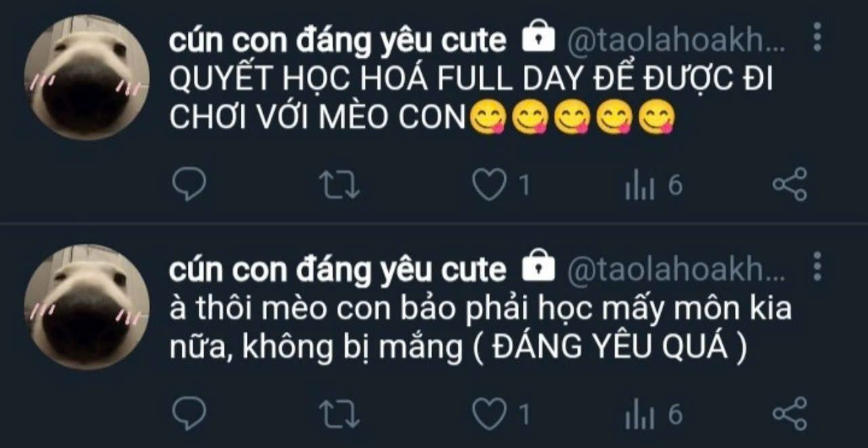Open profile picture of second tweet
This screenshot has height=448, width=868.
pyautogui.click(x=87, y=307)
